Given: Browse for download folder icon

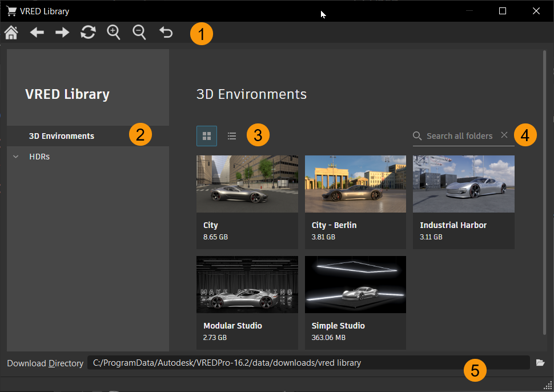Looking at the screenshot, I should (540, 363).
